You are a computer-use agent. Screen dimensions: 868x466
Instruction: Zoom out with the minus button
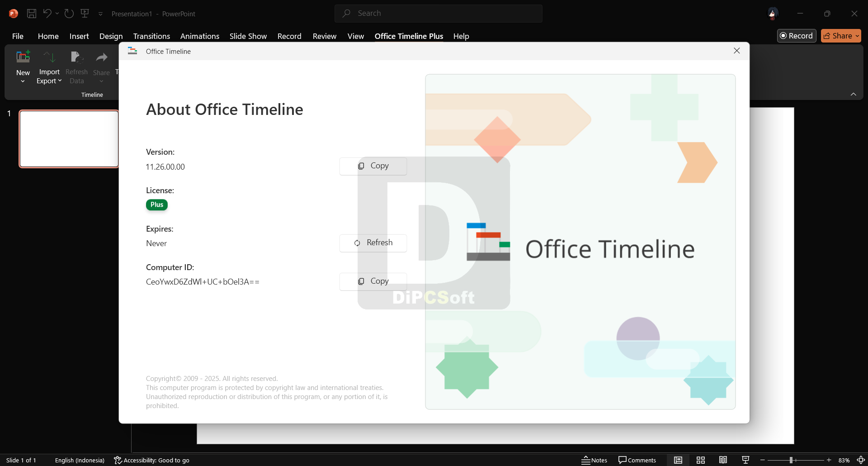(762, 460)
